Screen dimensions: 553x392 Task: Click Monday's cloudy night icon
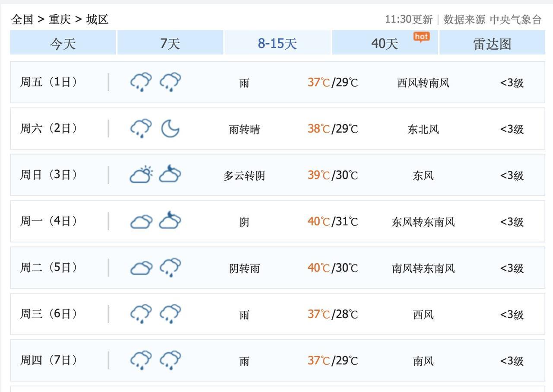170,221
